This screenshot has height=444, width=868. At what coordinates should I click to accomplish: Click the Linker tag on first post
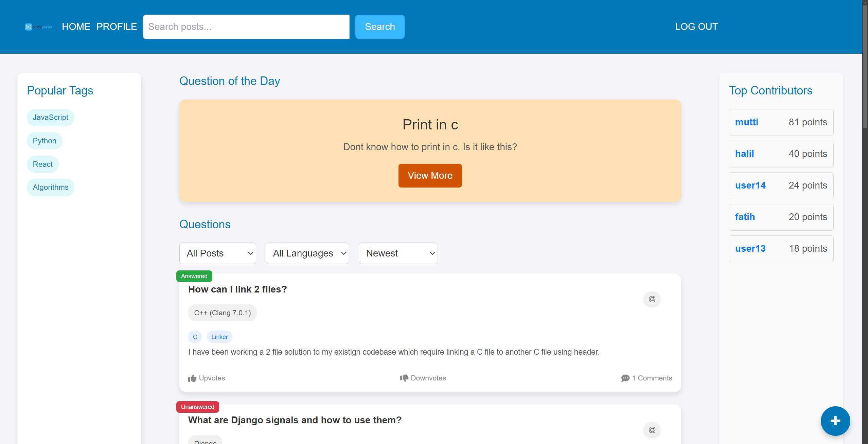(x=219, y=337)
